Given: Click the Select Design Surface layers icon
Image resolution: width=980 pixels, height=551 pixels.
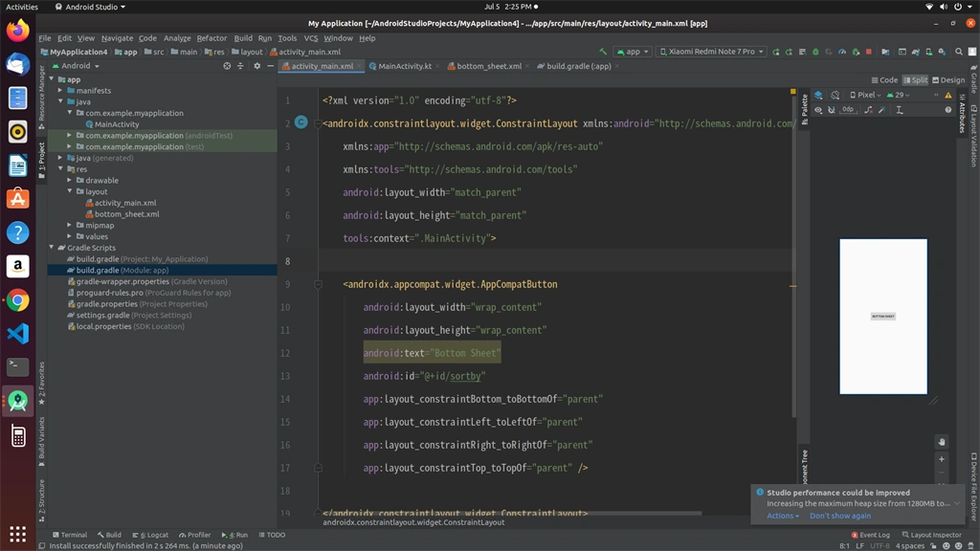Looking at the screenshot, I should (x=818, y=95).
